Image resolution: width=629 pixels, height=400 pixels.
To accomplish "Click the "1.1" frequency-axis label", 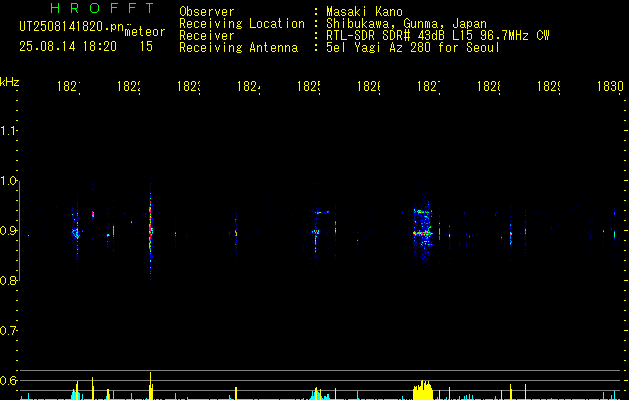I will 8,131.
